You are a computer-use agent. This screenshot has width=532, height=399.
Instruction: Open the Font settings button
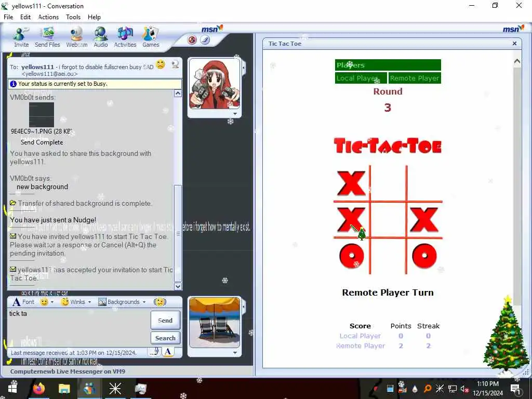[23, 302]
